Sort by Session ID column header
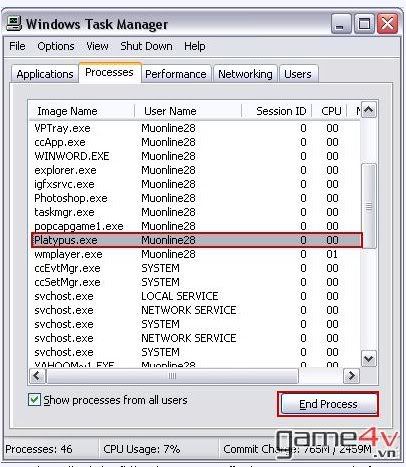406x467 pixels. [277, 111]
